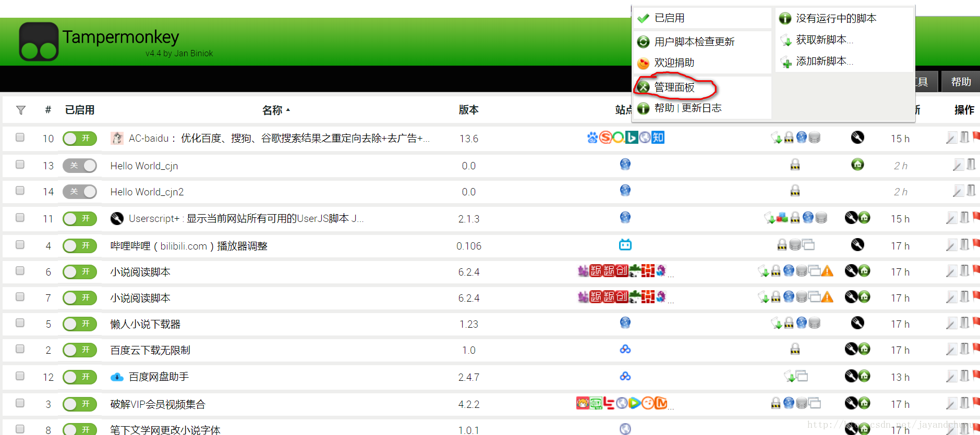Click the lock feature icon in Hello World_cjn2 row
Viewport: 980px width, 435px height.
(795, 191)
